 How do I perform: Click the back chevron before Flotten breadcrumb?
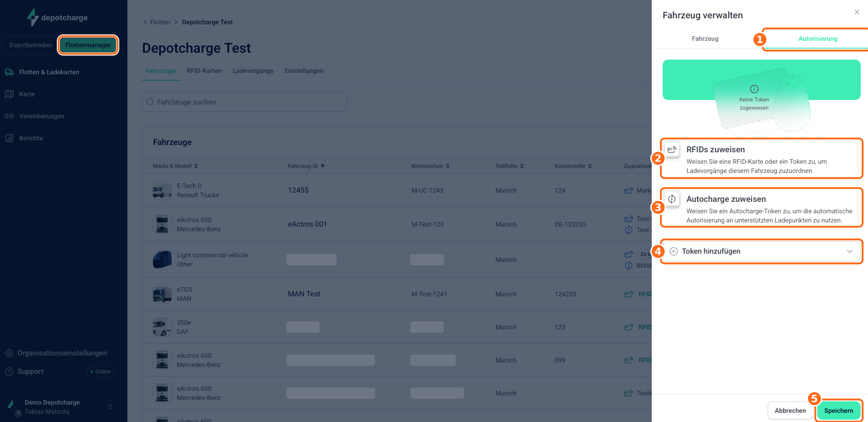coord(145,22)
